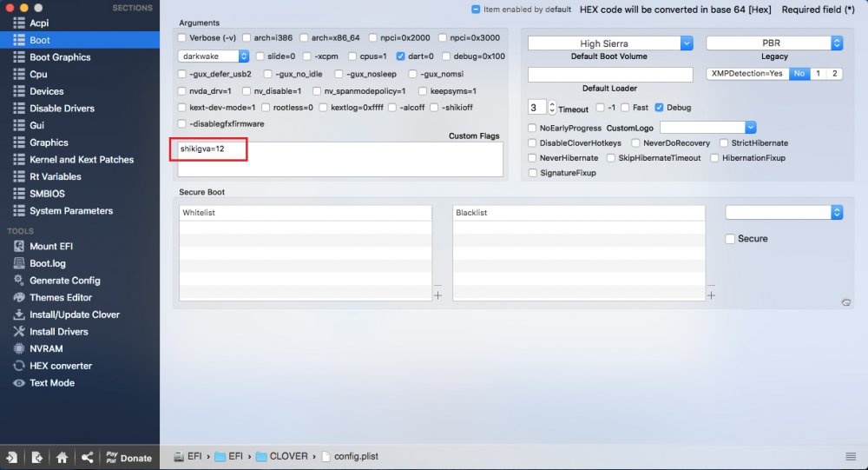Check the debug=0x100 argument
868x470 pixels.
click(446, 56)
